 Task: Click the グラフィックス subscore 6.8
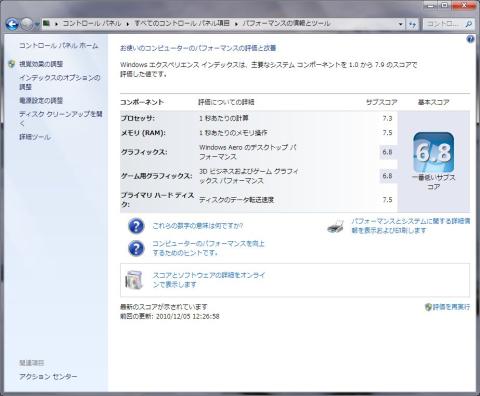387,152
